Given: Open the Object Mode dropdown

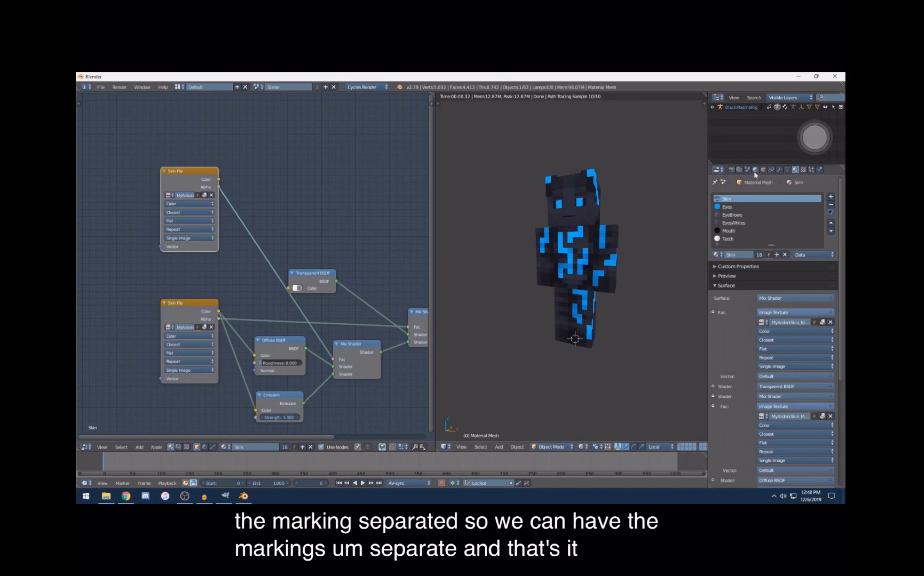Looking at the screenshot, I should (x=552, y=447).
